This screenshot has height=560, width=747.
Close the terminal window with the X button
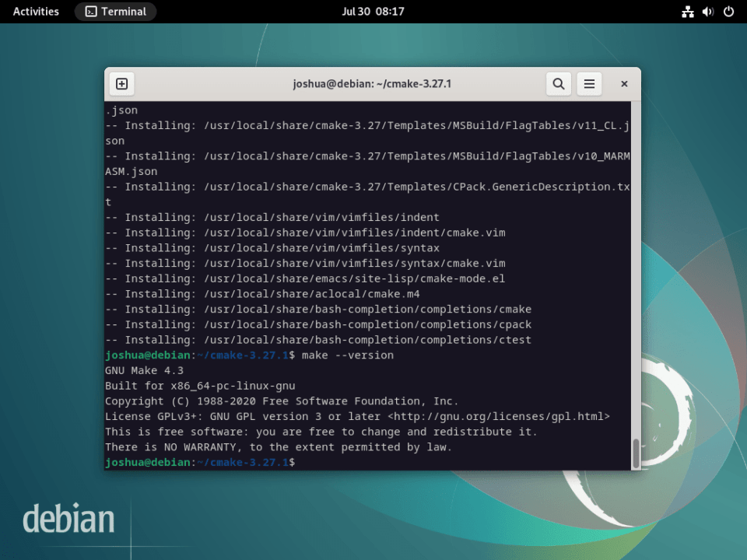pos(624,83)
